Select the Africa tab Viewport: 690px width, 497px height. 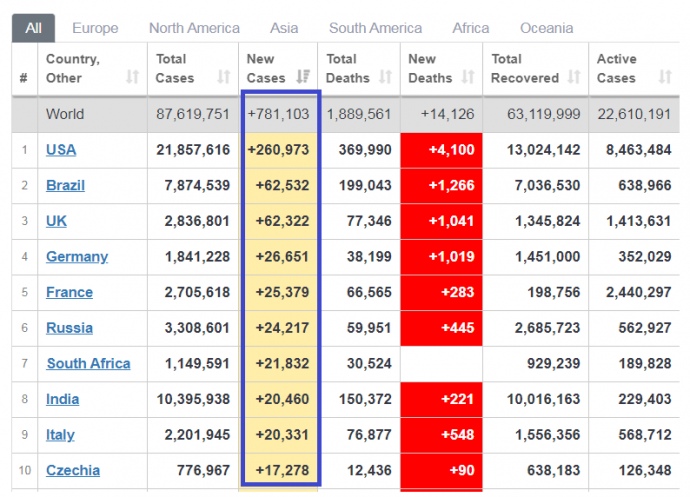(471, 28)
